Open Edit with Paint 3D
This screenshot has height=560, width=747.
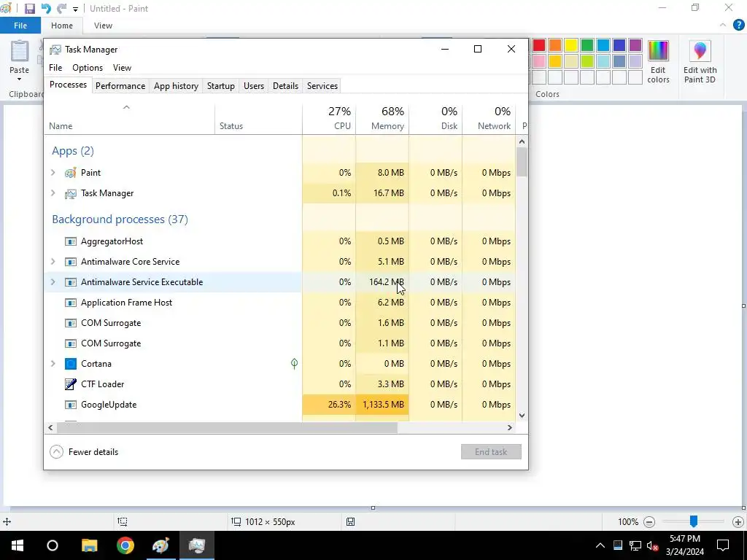[700, 63]
